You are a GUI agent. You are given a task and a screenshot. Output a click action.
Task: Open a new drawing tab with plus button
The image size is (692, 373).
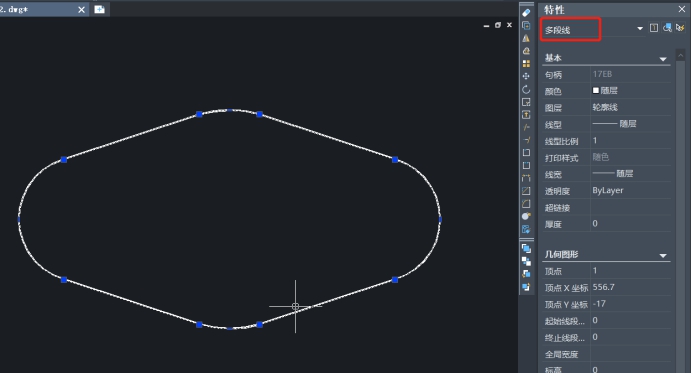[100, 9]
